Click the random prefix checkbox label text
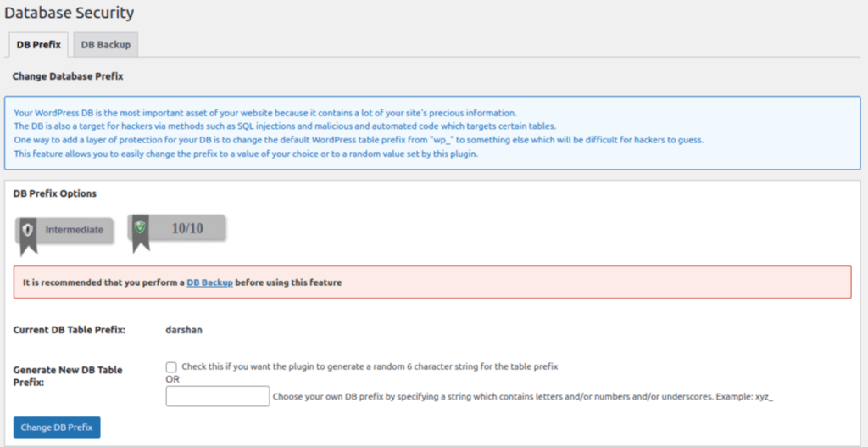868x447 pixels. [x=370, y=366]
